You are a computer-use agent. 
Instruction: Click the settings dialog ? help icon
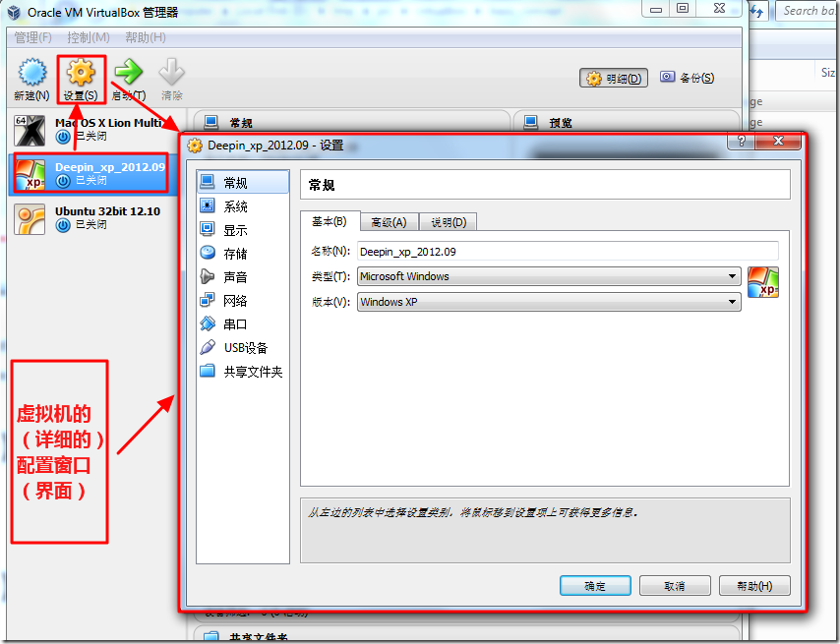(741, 141)
